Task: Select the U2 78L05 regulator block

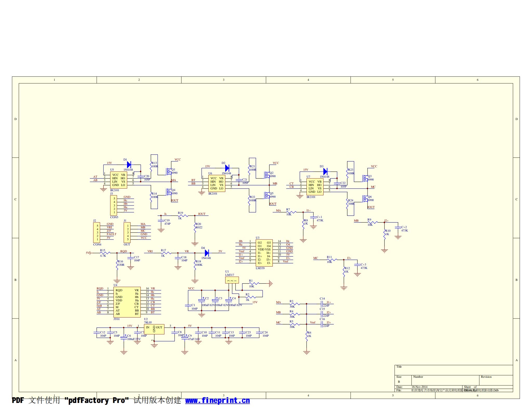Action: tap(154, 329)
